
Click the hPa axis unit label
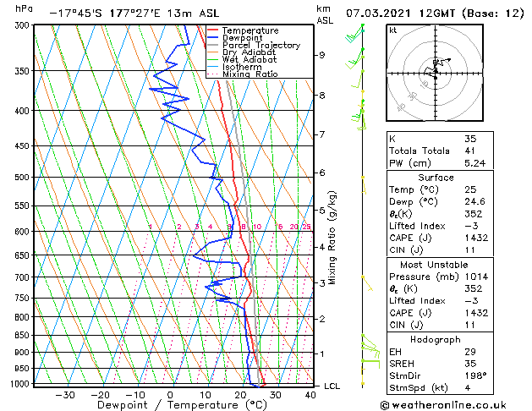coord(24,8)
